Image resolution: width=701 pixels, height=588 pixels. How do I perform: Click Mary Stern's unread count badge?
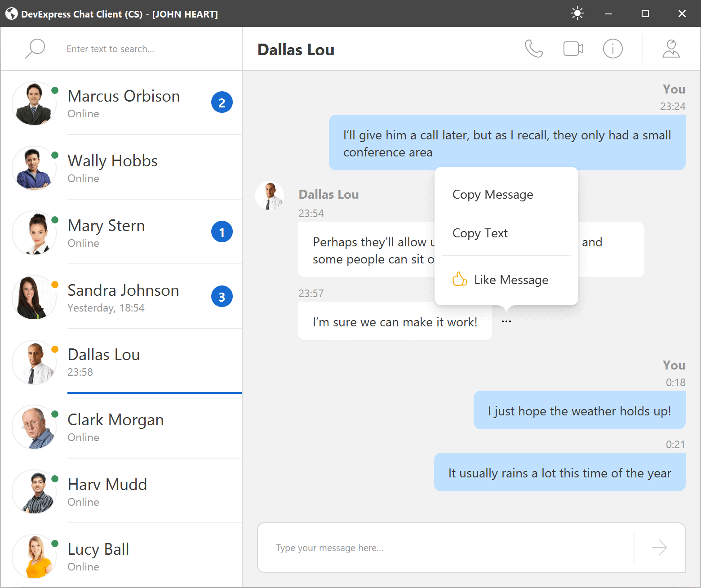(222, 232)
